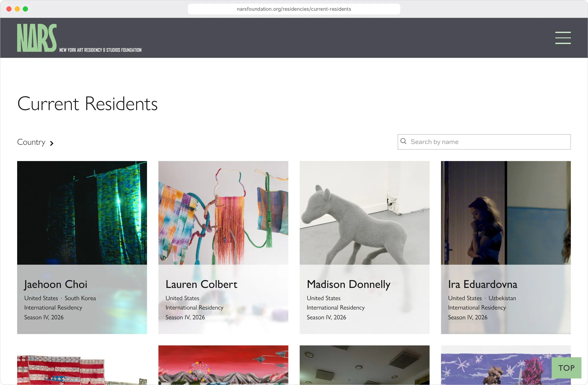View Lauren Colbert's colorful woven textile image
Screen dimensions: 588x385
pos(223,213)
